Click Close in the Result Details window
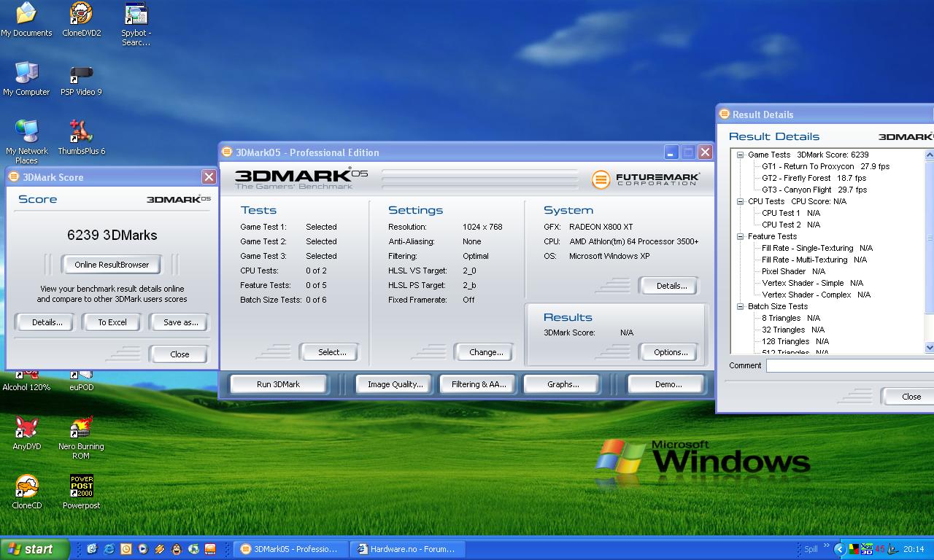This screenshot has height=560, width=934. coord(909,397)
